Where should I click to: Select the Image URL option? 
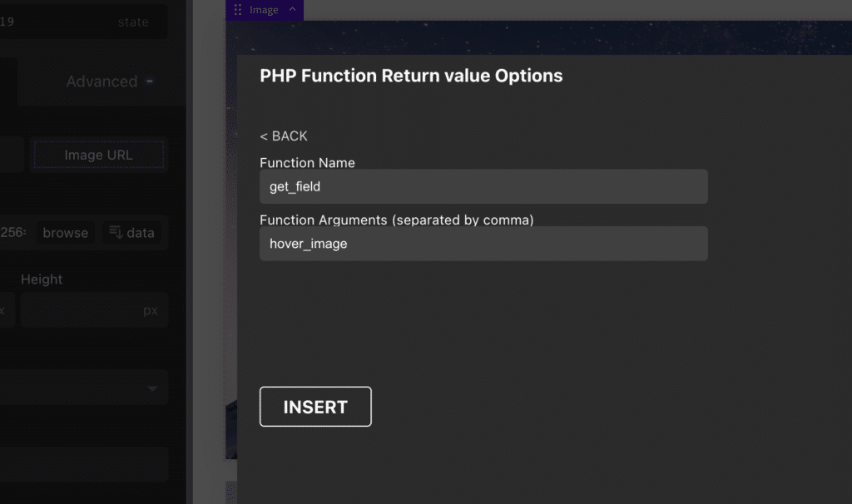(98, 155)
